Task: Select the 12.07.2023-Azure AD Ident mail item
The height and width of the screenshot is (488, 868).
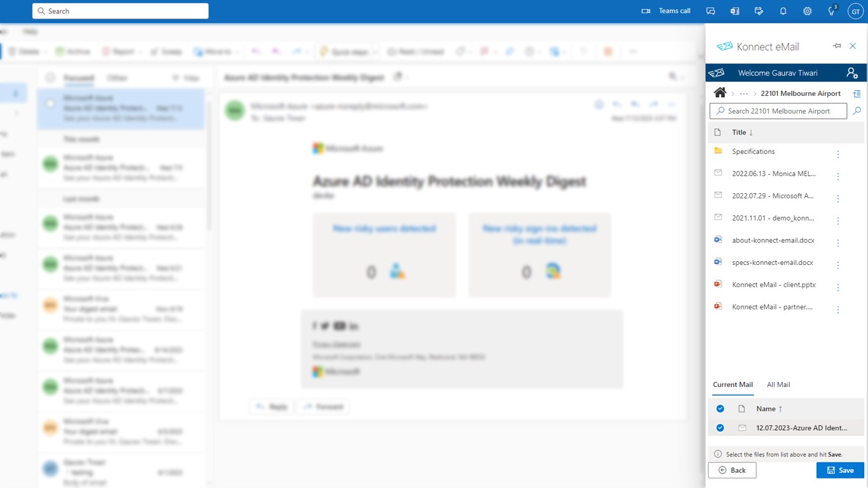Action: tap(802, 428)
